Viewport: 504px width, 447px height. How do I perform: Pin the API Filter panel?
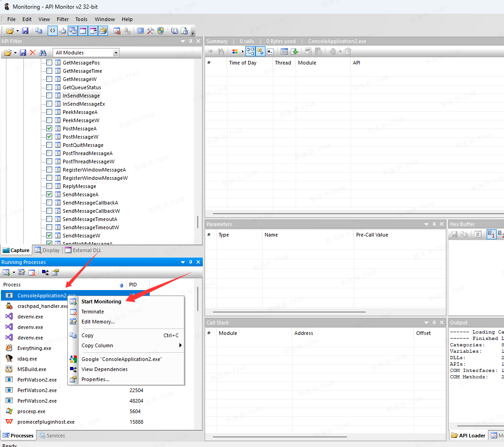[x=190, y=41]
